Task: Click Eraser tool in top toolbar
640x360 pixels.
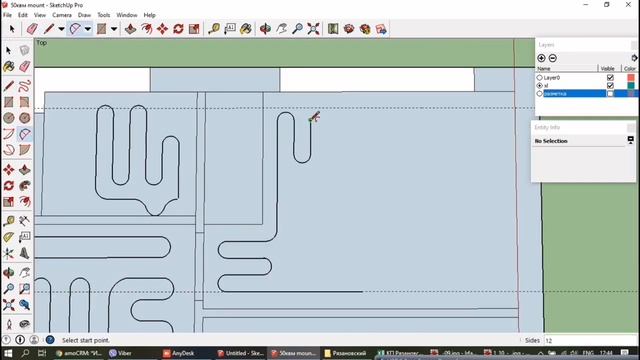Action: click(32, 29)
